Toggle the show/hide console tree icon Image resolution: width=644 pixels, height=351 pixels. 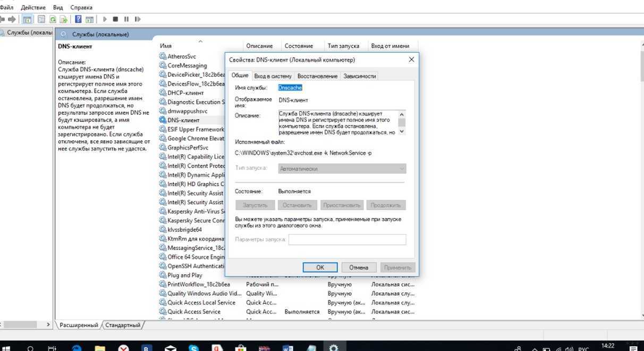click(27, 19)
